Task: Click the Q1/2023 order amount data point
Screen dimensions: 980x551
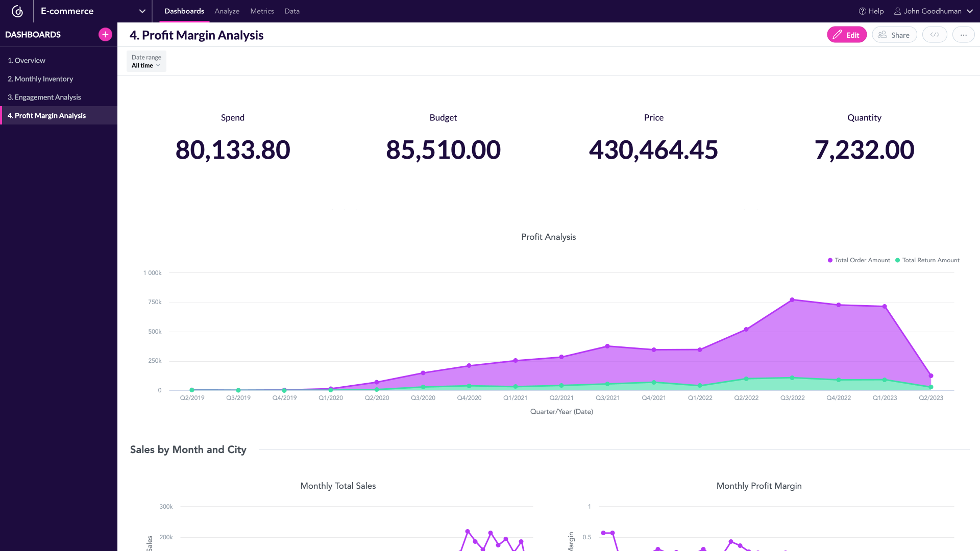Action: tap(885, 307)
